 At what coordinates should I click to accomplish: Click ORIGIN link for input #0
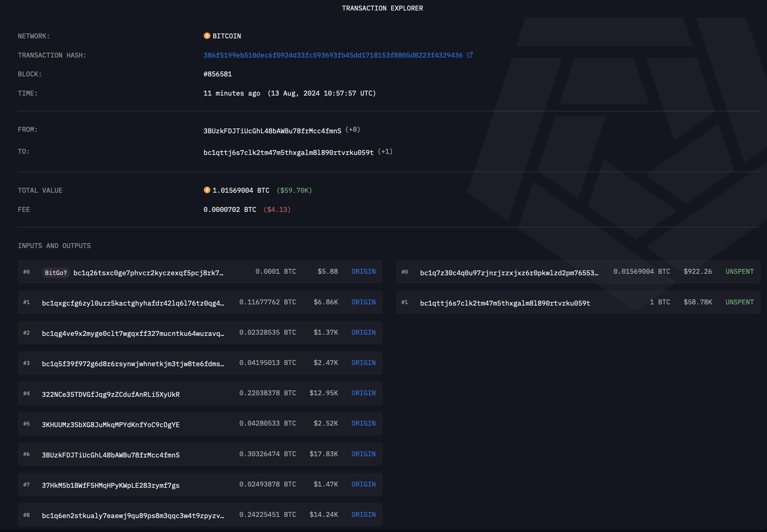click(363, 272)
